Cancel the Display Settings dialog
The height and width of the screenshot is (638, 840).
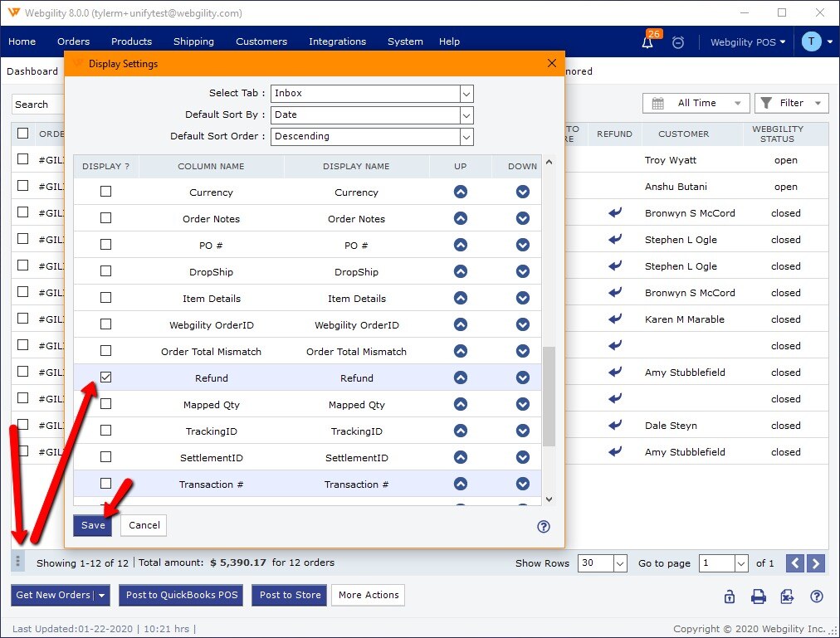tap(144, 525)
